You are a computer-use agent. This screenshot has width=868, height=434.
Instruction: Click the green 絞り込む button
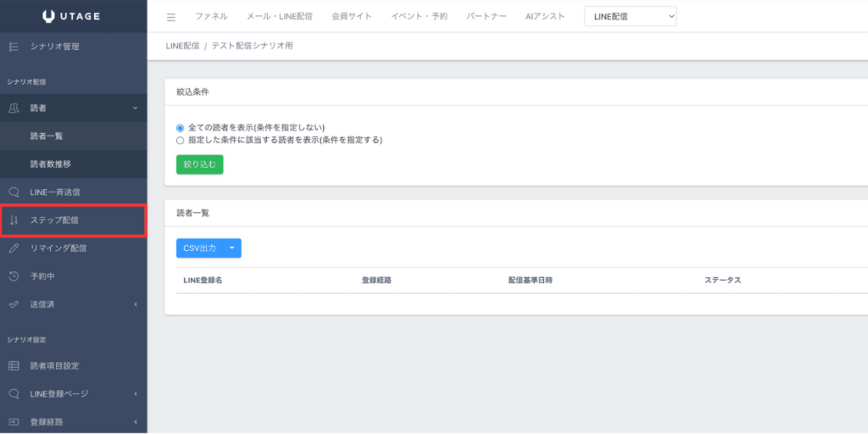pyautogui.click(x=200, y=164)
